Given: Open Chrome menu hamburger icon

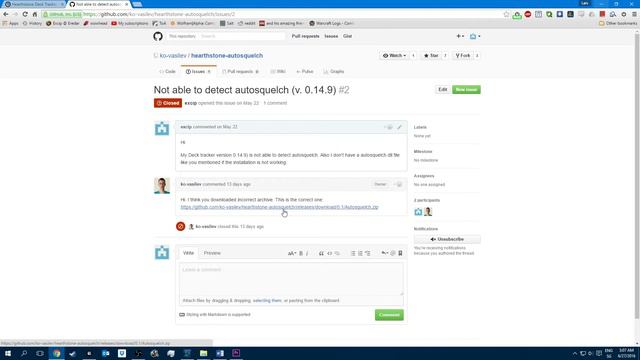Looking at the screenshot, I should (x=634, y=14).
